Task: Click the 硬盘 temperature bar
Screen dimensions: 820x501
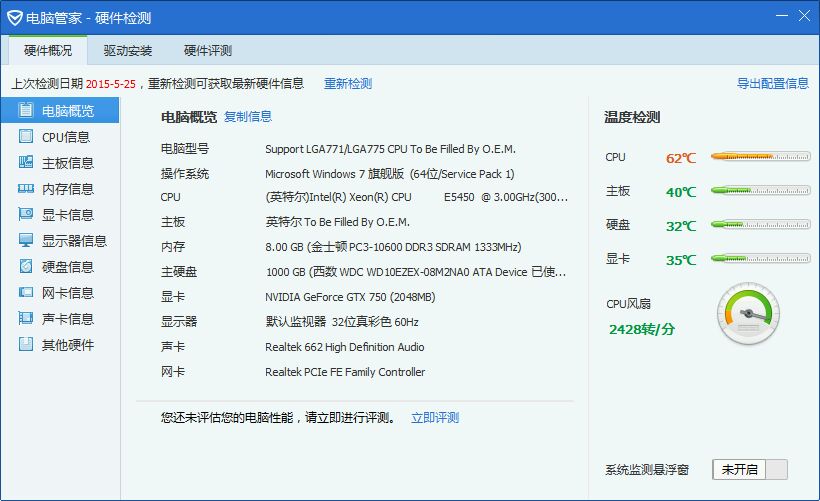Action: tap(760, 224)
